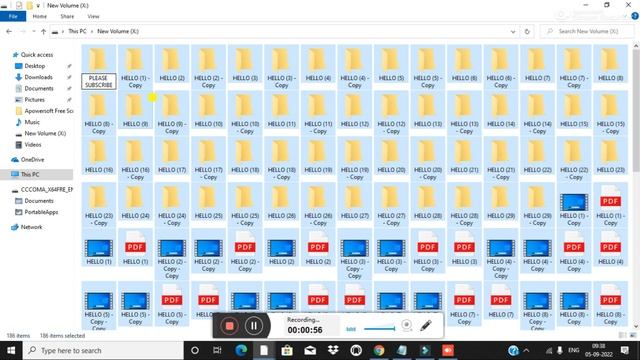The width and height of the screenshot is (640, 360).
Task: Adjust the recording volume slider
Action: pyautogui.click(x=379, y=328)
